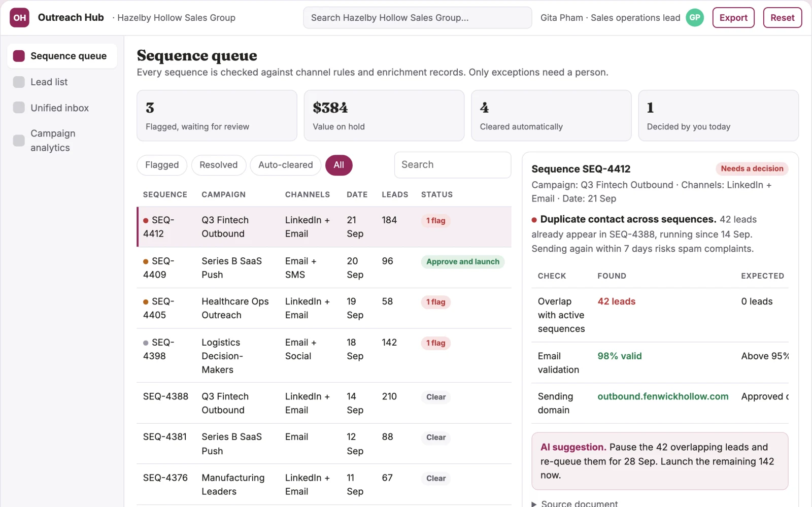Click the Campaign analytics sidebar icon
812x507 pixels.
[19, 141]
